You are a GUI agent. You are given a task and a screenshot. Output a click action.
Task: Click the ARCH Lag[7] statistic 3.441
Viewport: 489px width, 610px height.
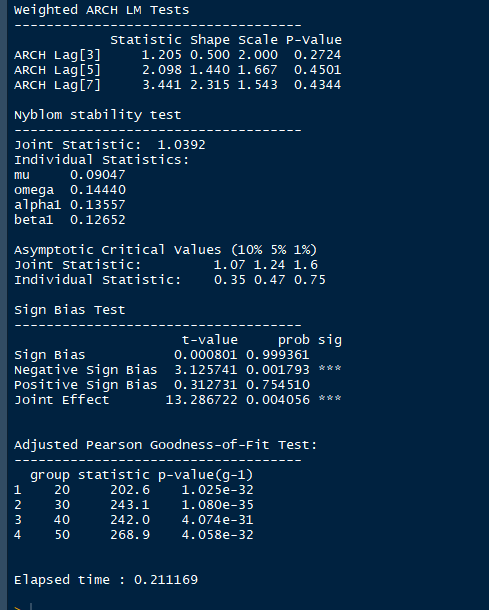161,85
